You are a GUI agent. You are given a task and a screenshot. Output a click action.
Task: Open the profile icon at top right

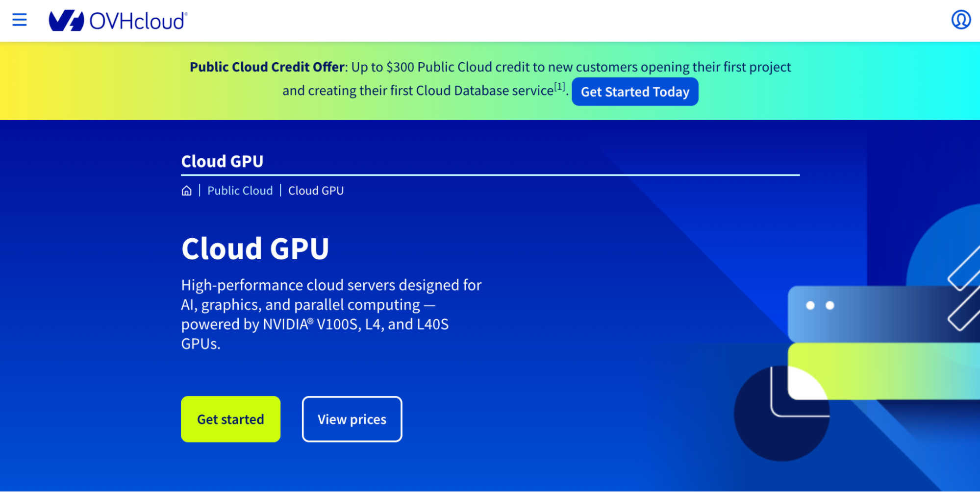[961, 20]
